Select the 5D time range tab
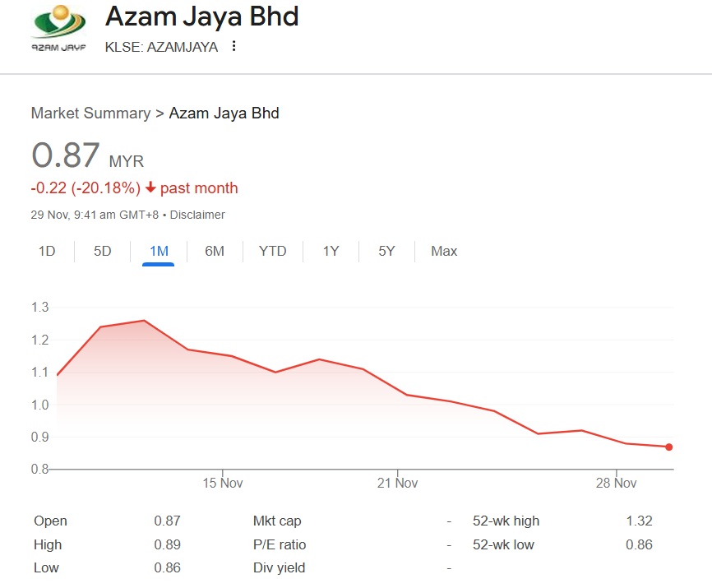 (102, 251)
